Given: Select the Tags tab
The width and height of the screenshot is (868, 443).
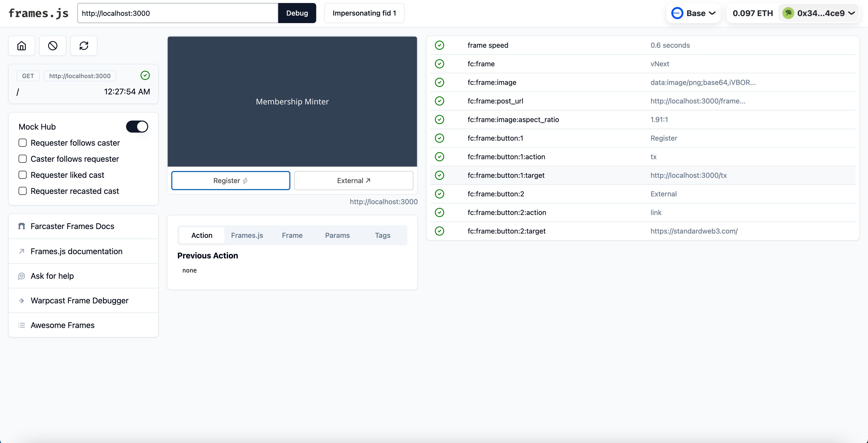Looking at the screenshot, I should point(382,235).
